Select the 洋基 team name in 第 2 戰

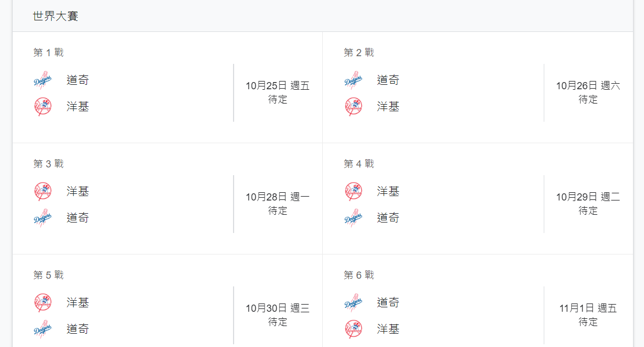(x=388, y=106)
